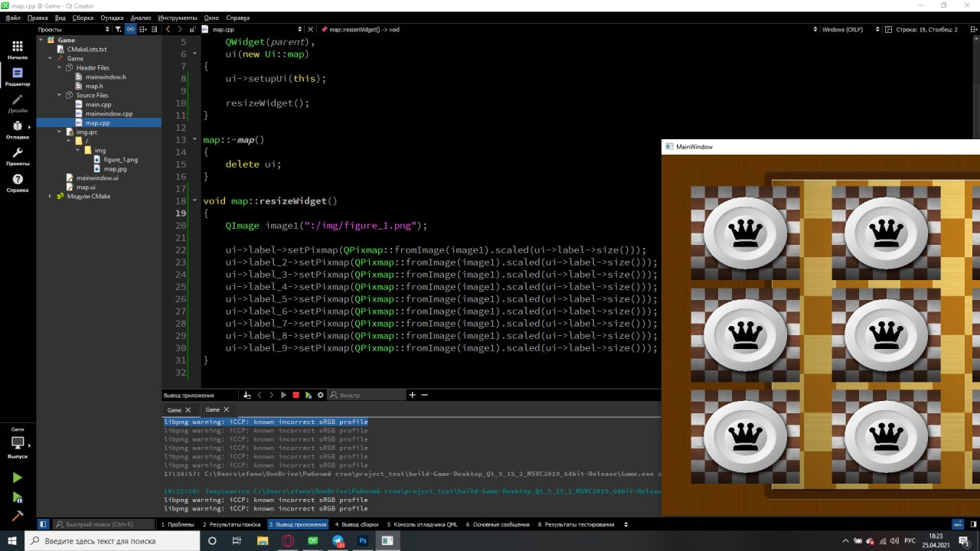The image size is (980, 551).
Task: Open the Справка menu in the menu bar
Action: [x=238, y=17]
